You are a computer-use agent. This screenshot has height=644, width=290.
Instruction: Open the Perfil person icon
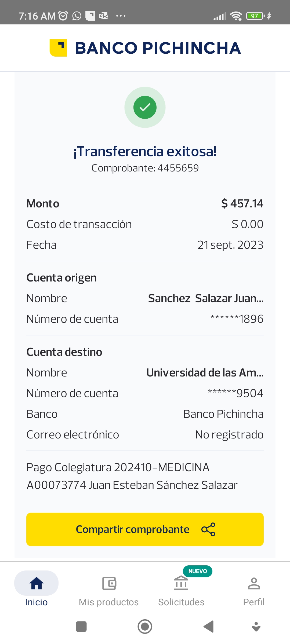[254, 583]
